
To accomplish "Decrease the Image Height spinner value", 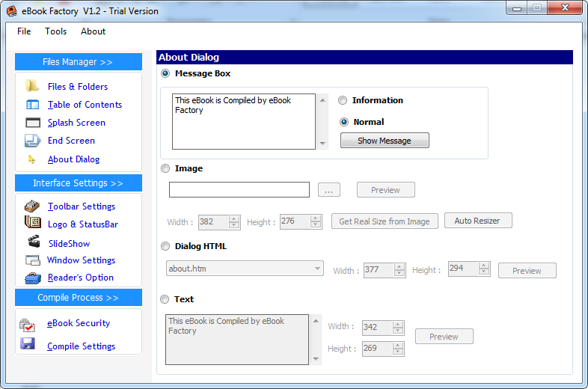I will [x=316, y=225].
